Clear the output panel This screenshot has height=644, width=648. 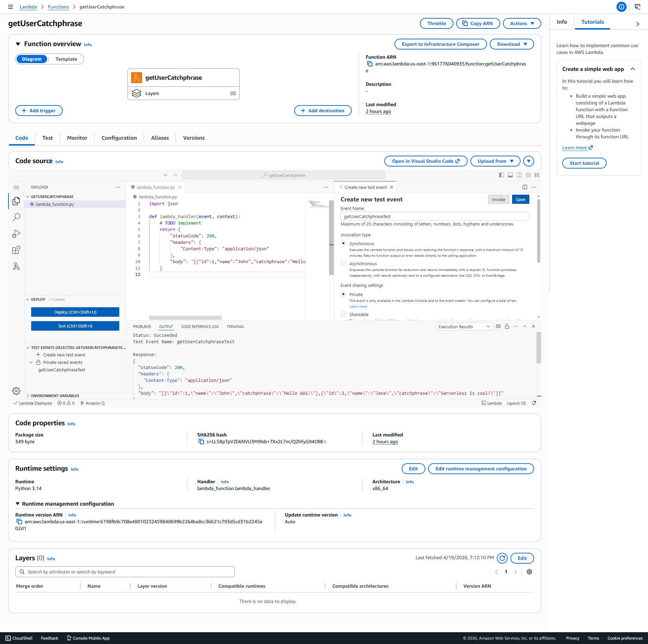498,326
